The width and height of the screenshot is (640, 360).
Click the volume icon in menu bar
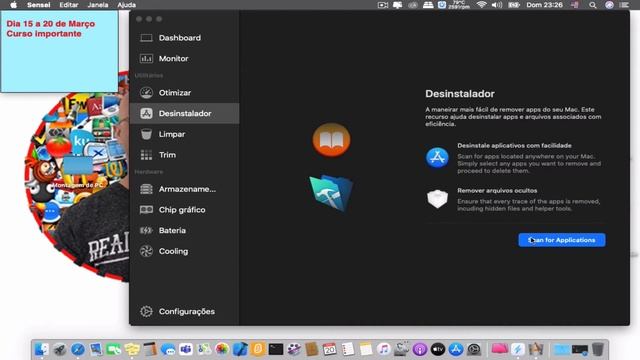(x=497, y=5)
